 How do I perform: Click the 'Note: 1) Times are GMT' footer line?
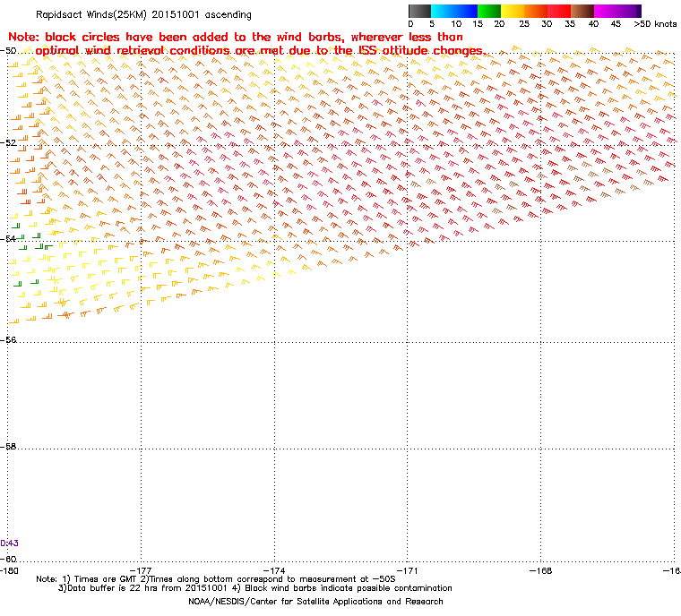pyautogui.click(x=216, y=579)
